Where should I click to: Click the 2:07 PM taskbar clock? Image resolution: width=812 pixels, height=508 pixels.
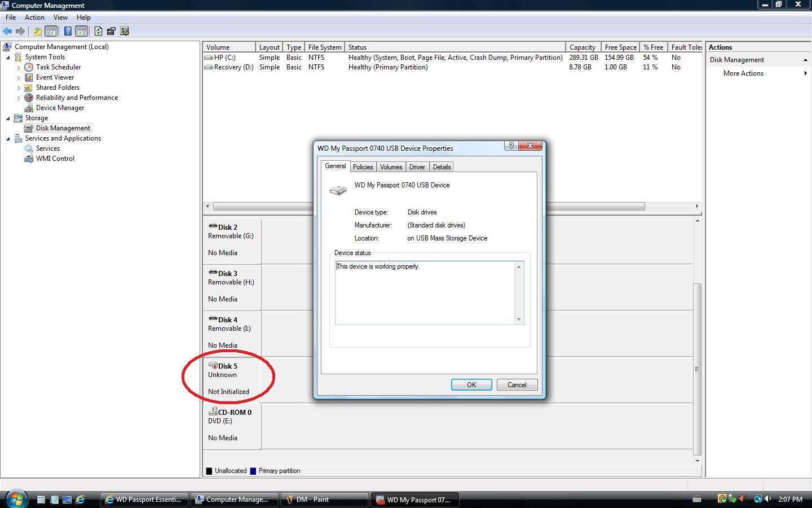(790, 500)
